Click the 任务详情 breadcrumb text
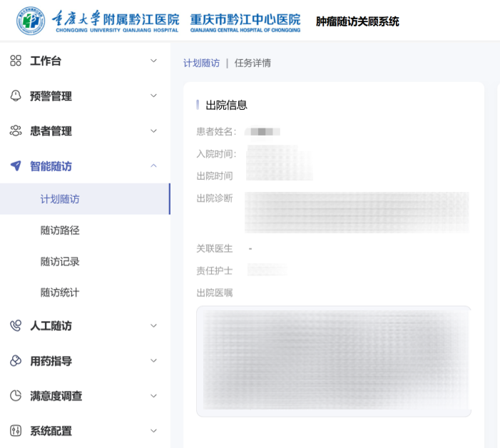500x448 pixels. pyautogui.click(x=252, y=63)
